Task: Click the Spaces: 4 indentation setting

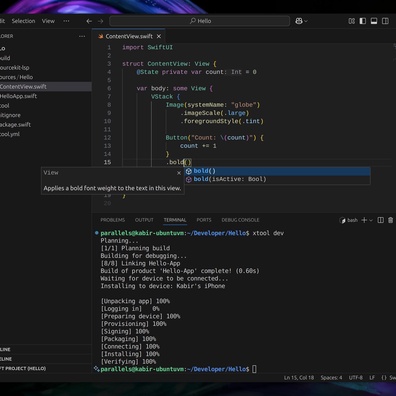Action: [x=331, y=378]
